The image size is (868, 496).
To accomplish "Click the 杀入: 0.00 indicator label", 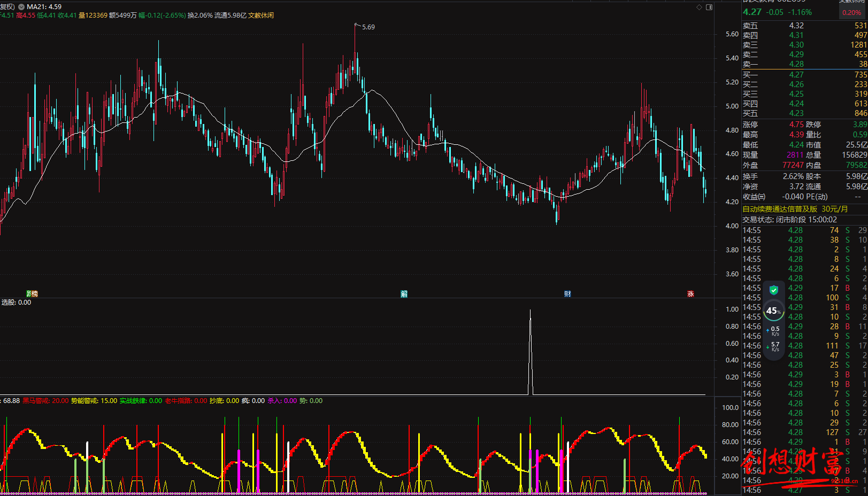I will [282, 401].
